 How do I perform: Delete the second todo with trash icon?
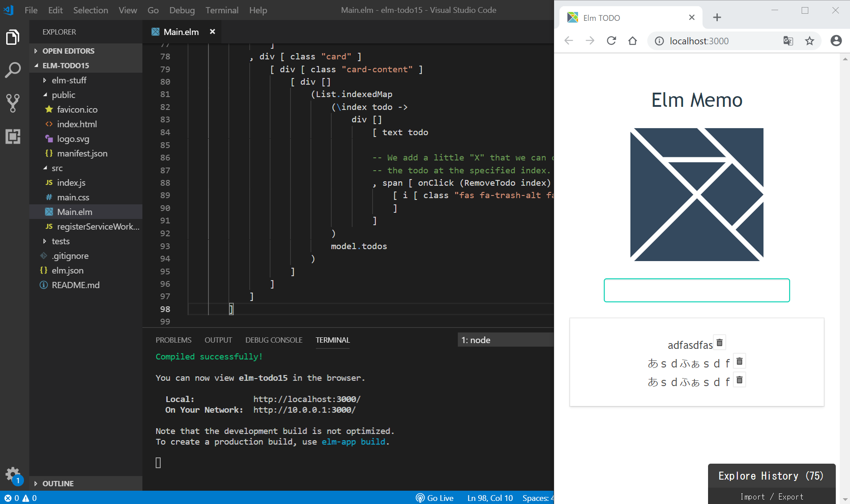(x=740, y=361)
